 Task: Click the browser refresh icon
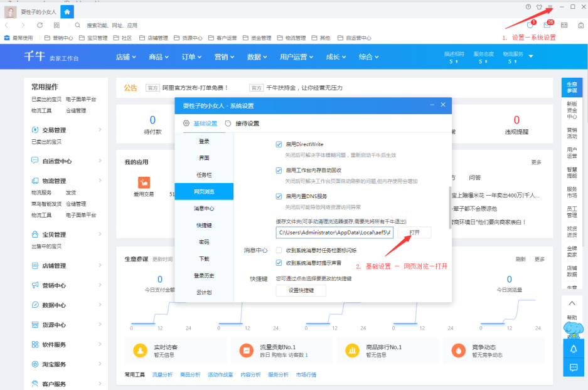(40, 25)
